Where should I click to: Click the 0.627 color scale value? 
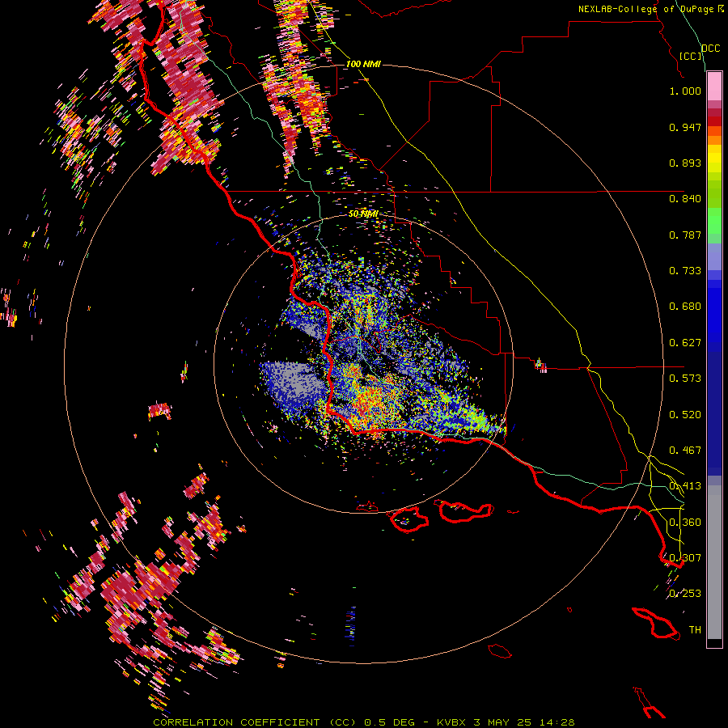pyautogui.click(x=685, y=343)
